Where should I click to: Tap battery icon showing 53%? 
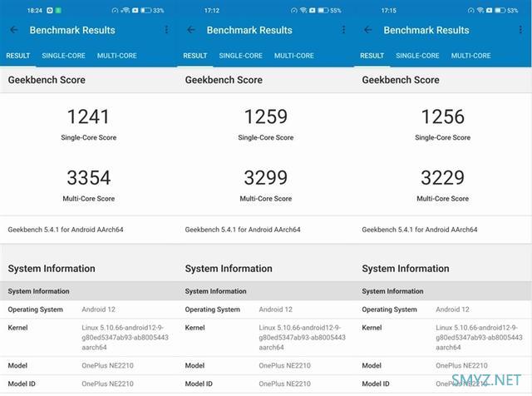500,11
